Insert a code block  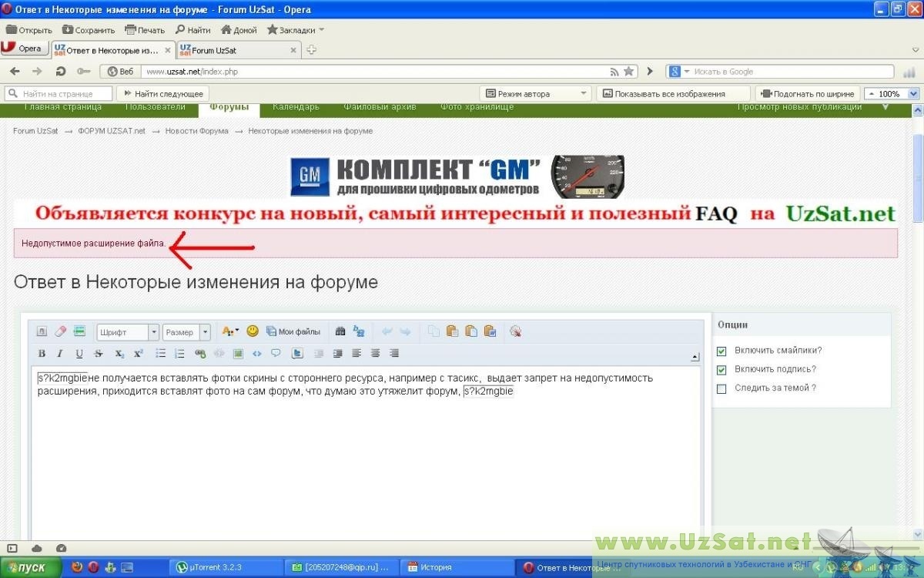point(257,354)
